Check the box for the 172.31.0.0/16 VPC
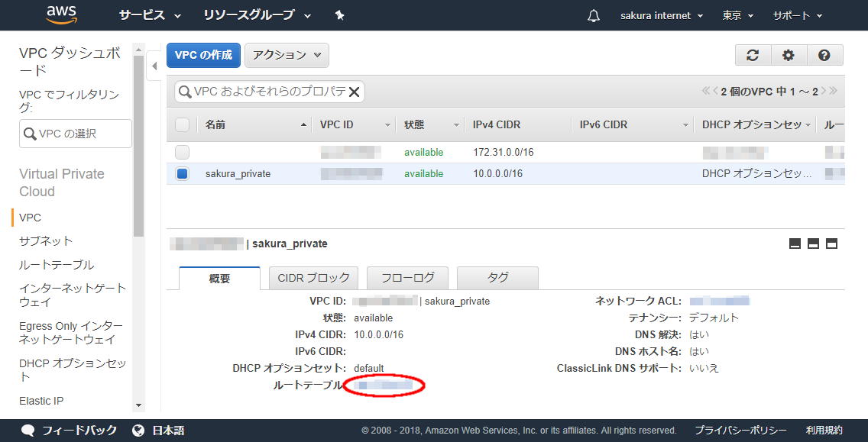868x442 pixels. (x=182, y=152)
